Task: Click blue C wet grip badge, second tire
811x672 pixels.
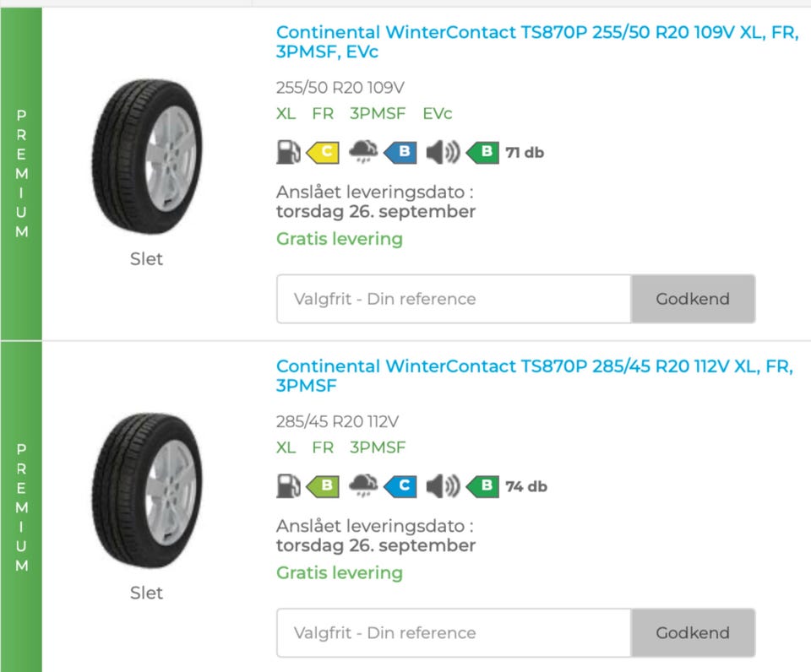Action: [402, 486]
